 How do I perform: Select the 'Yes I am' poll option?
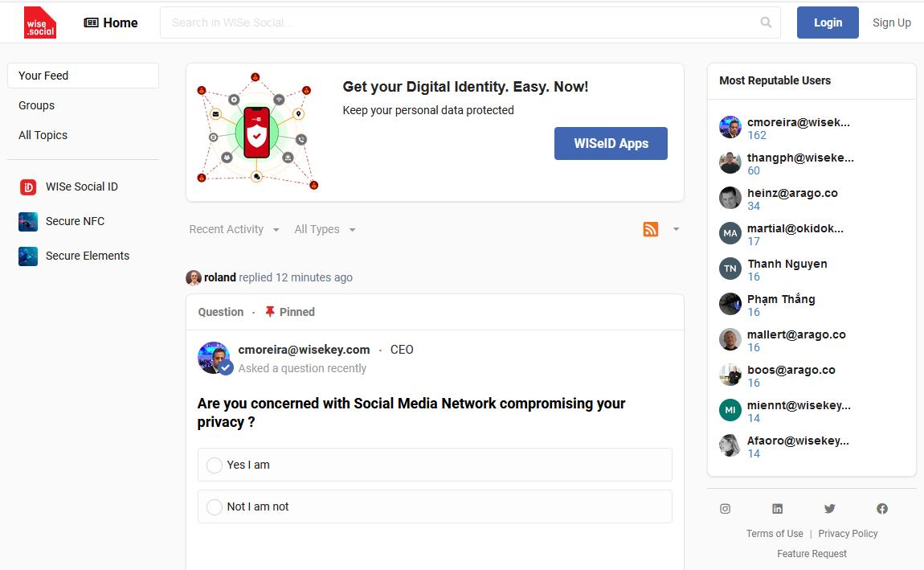coord(435,465)
